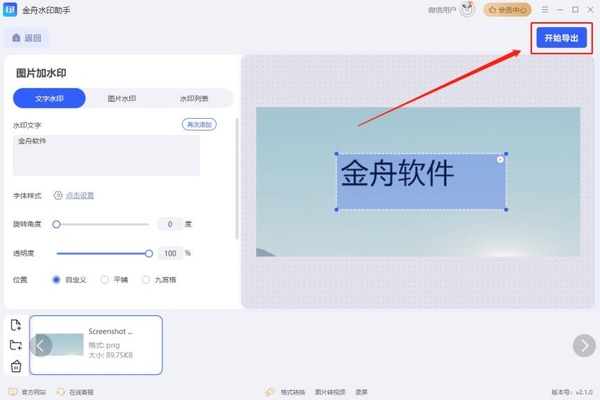Close the application window

pos(590,10)
